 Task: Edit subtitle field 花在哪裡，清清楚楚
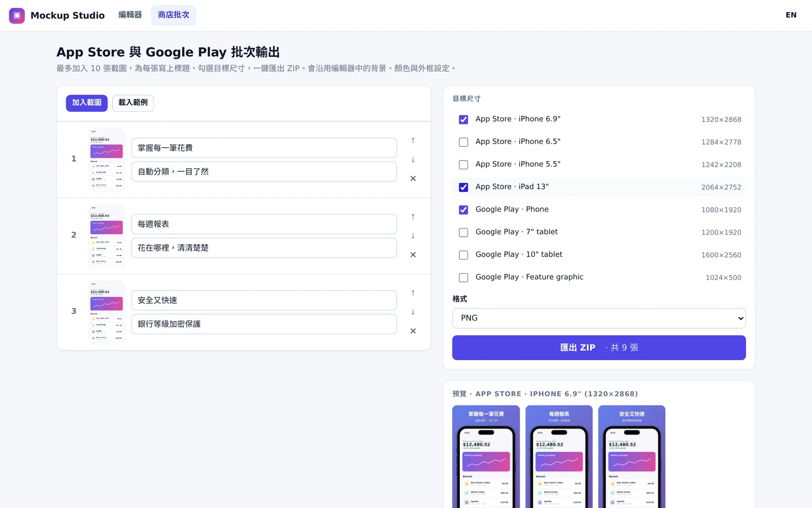[x=264, y=248]
